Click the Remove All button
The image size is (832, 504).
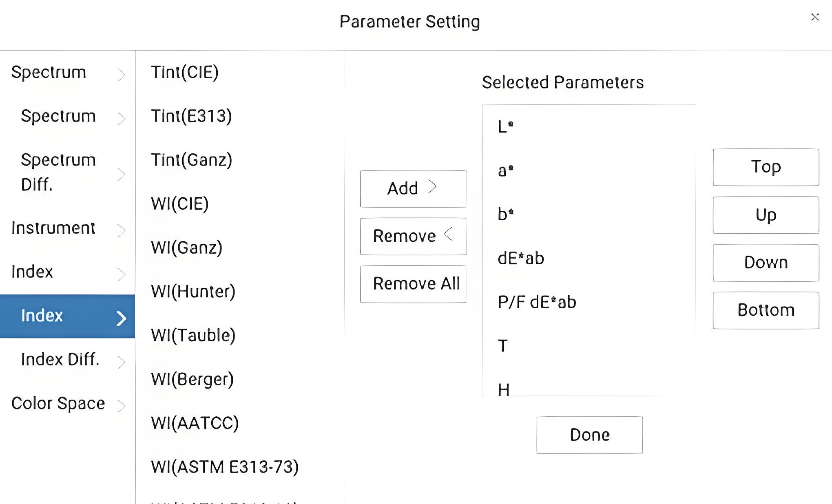(413, 284)
